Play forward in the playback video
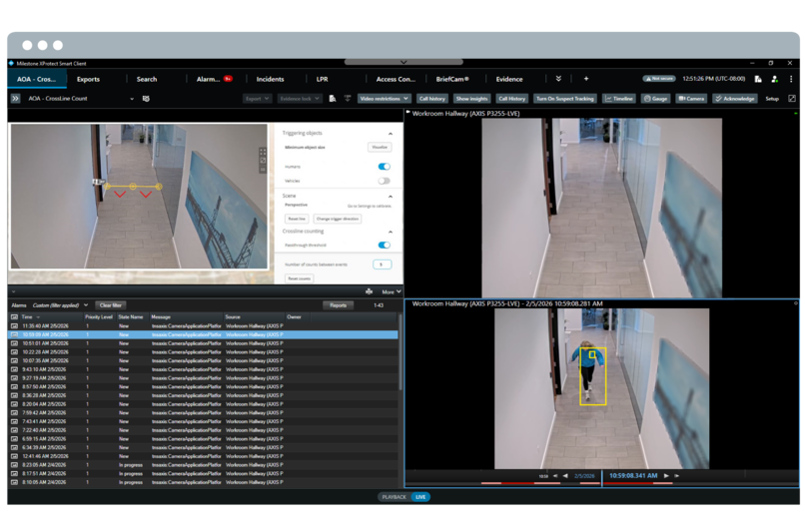 click(667, 476)
